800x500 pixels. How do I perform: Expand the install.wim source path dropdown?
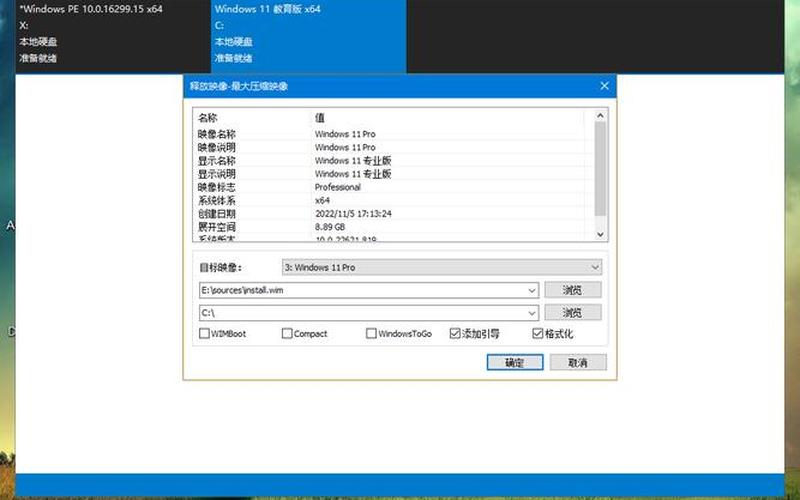point(531,290)
